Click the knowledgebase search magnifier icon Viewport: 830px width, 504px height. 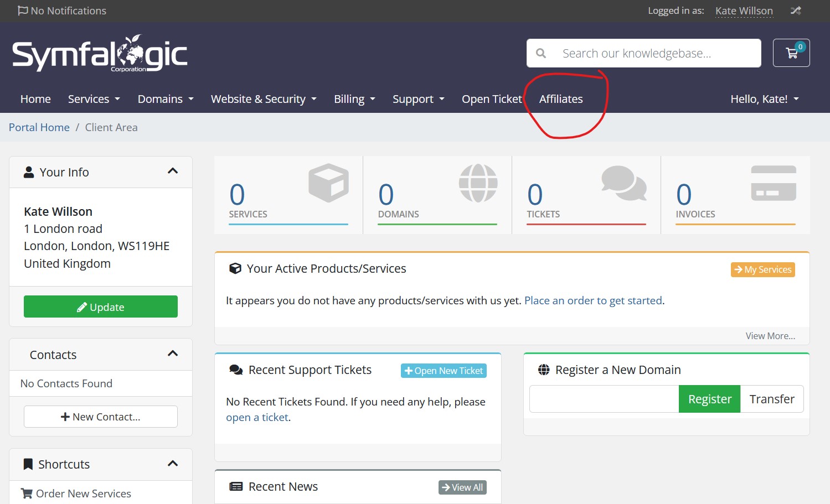point(541,53)
